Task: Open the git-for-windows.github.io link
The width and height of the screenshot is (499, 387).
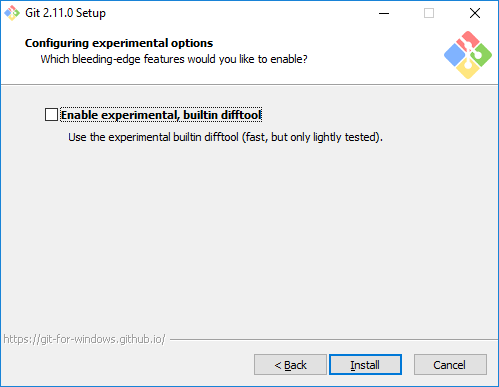Action: pyautogui.click(x=84, y=339)
